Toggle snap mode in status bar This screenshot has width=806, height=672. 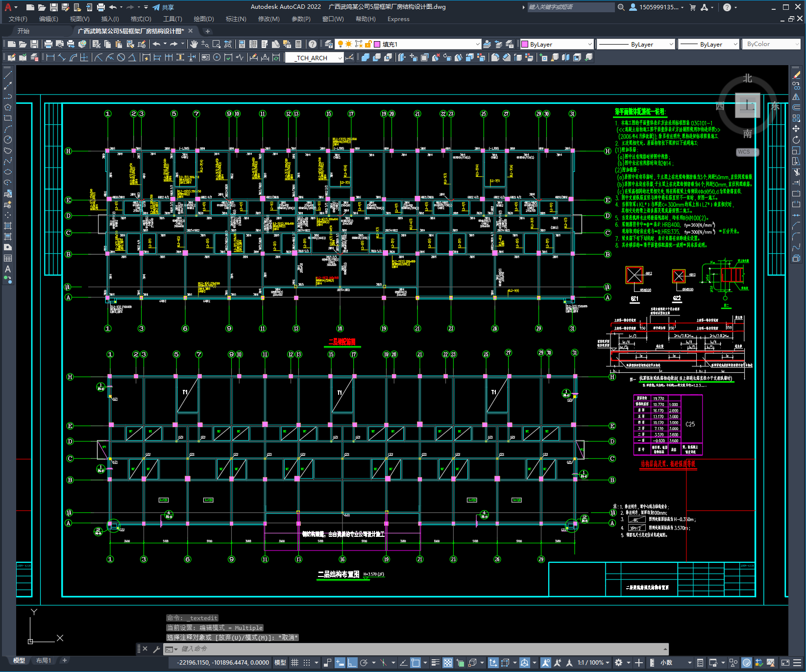[307, 663]
